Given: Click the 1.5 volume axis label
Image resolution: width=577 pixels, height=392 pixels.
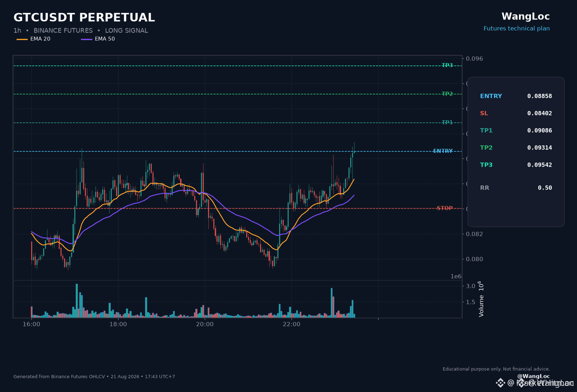Looking at the screenshot, I should coord(471,302).
